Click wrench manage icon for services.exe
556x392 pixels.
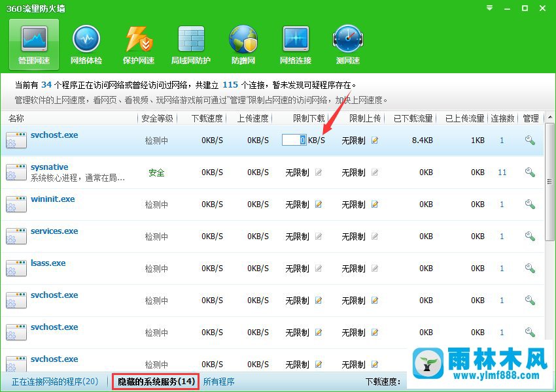coord(530,237)
